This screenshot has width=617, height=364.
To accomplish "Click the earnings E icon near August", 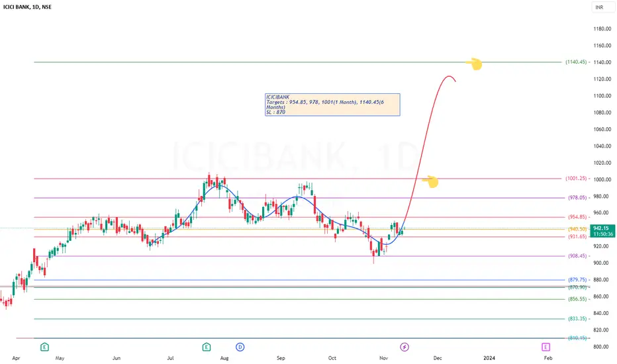I will [206, 347].
